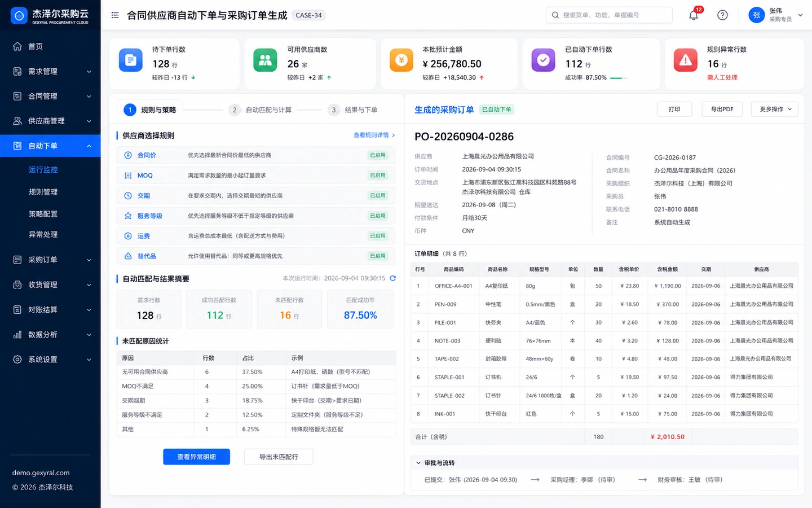Click the 可用供应商数 people icon
This screenshot has width=812, height=508.
click(265, 60)
